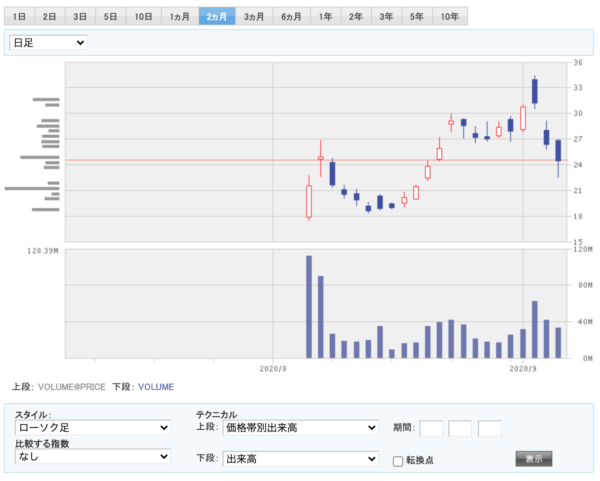Open the 下段 出来高 dropdown

(x=300, y=458)
